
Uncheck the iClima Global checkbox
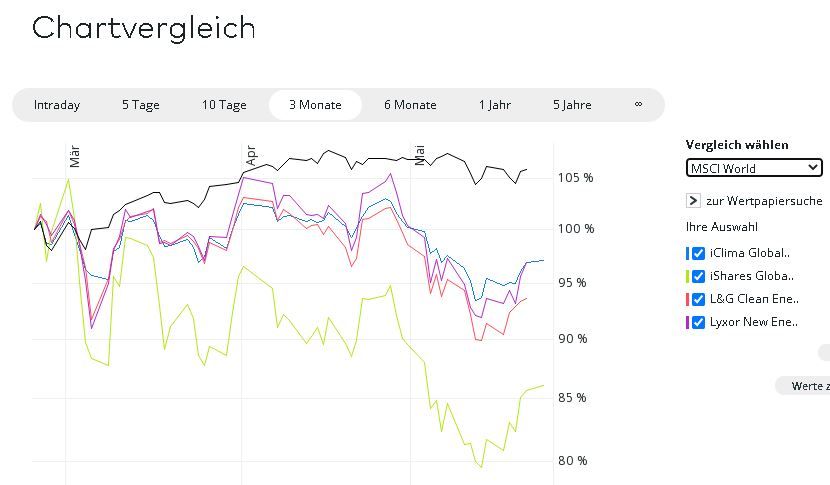pyautogui.click(x=699, y=254)
